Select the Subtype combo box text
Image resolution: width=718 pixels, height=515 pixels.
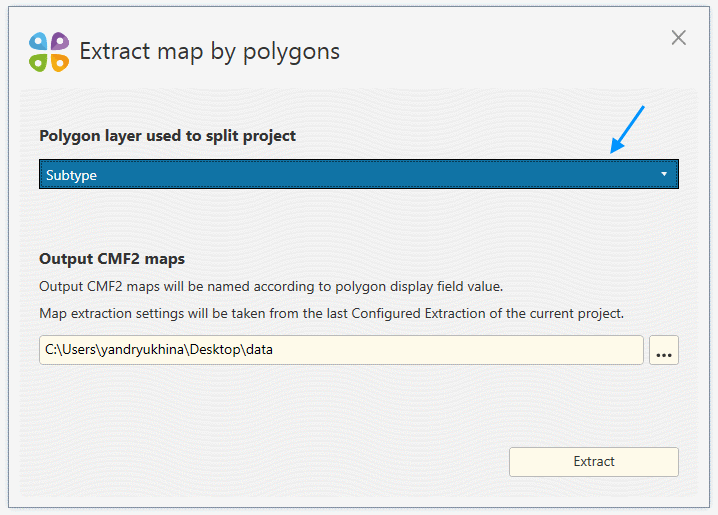(x=72, y=175)
